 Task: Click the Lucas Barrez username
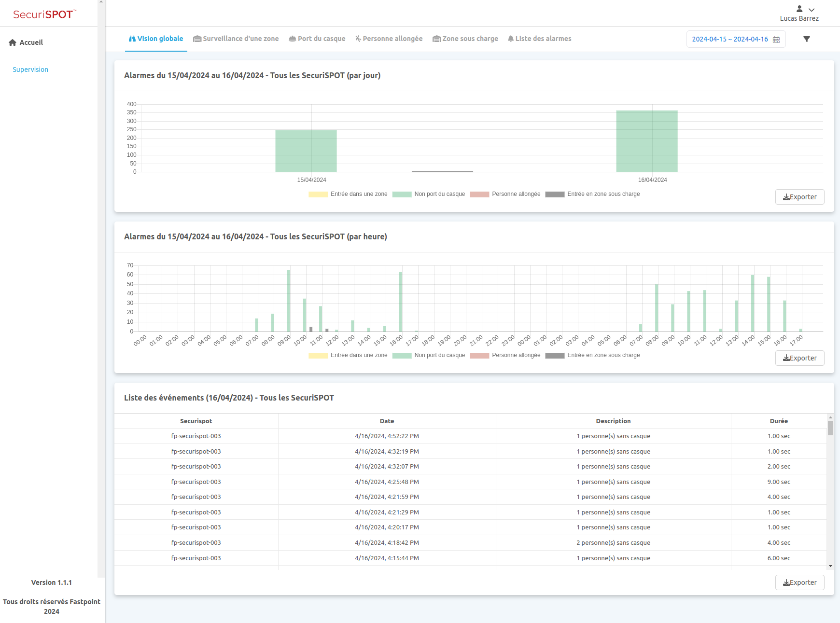pyautogui.click(x=799, y=18)
